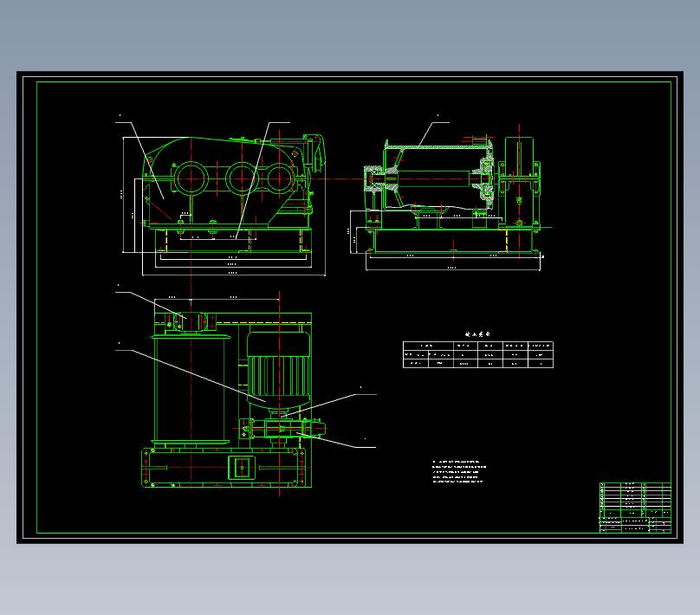700x615 pixels.
Task: Click the bearing block above the plan-view drum
Action: 191,321
